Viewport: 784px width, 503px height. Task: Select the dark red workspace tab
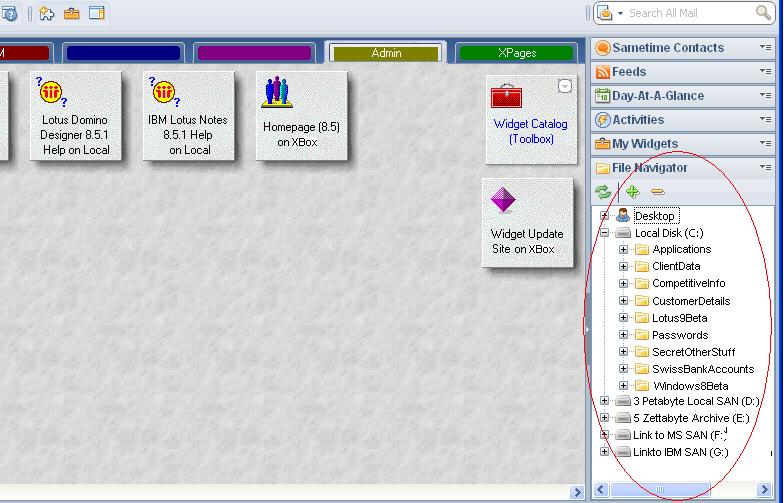pos(25,53)
